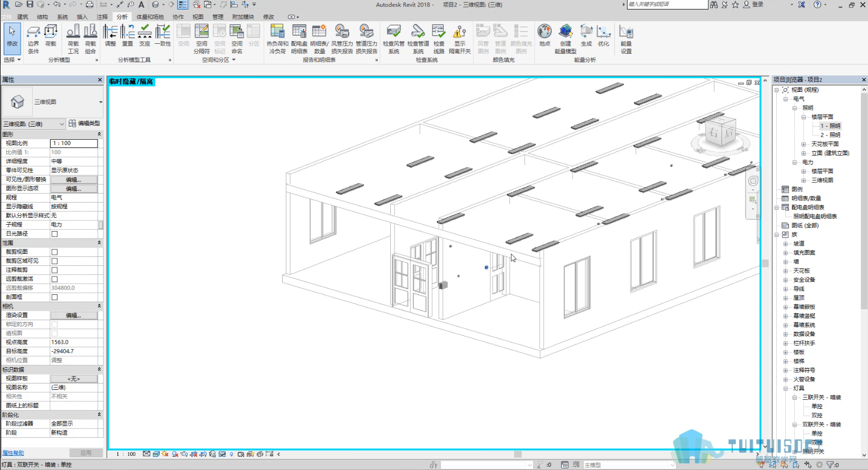Run the 检查管道系统 check pipe systems tool

[x=418, y=39]
